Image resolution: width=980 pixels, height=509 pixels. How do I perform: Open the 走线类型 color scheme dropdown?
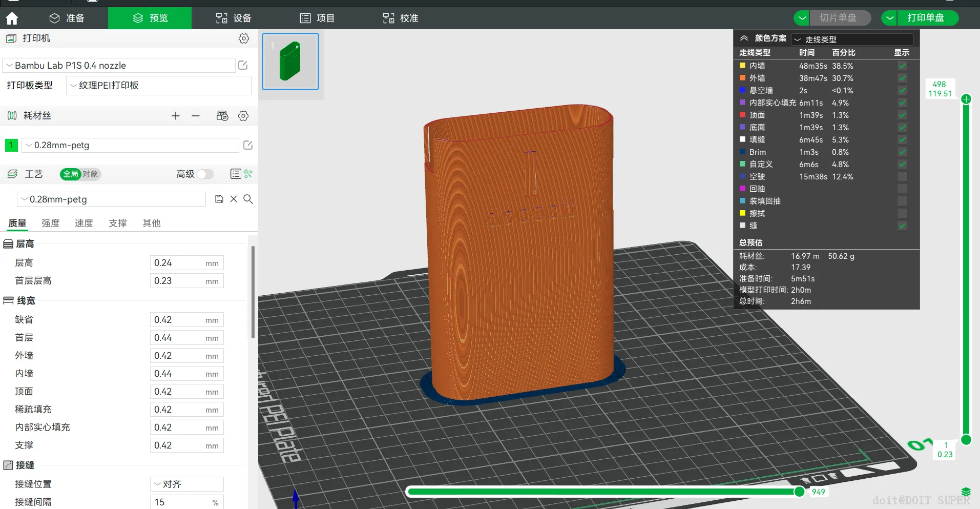[852, 39]
